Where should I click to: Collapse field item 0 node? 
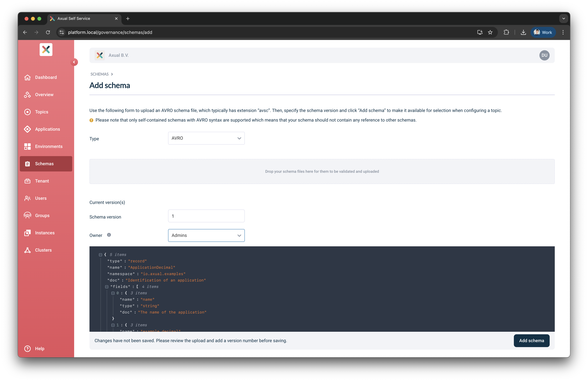coord(113,293)
